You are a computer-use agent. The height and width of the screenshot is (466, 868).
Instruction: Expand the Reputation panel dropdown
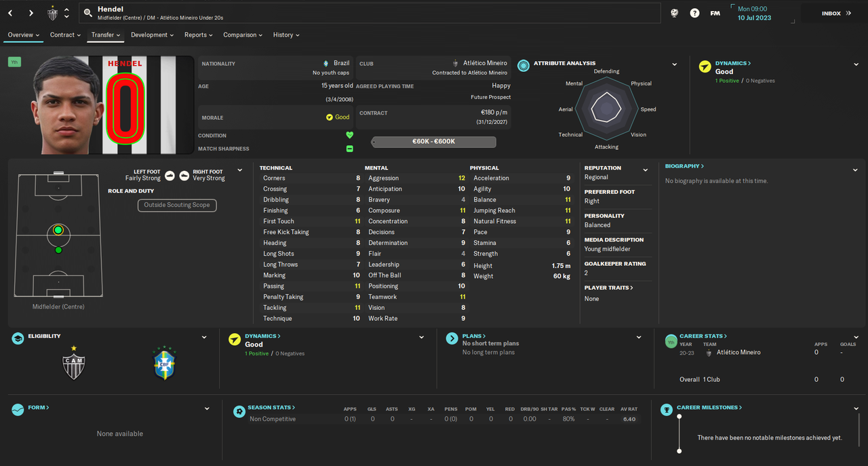click(646, 170)
